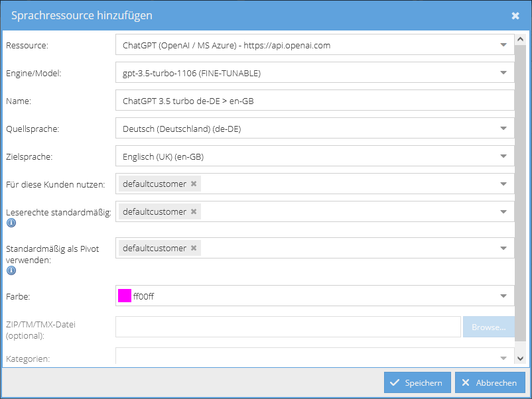Click the Abbrechen button
Image resolution: width=532 pixels, height=399 pixels.
pos(490,382)
